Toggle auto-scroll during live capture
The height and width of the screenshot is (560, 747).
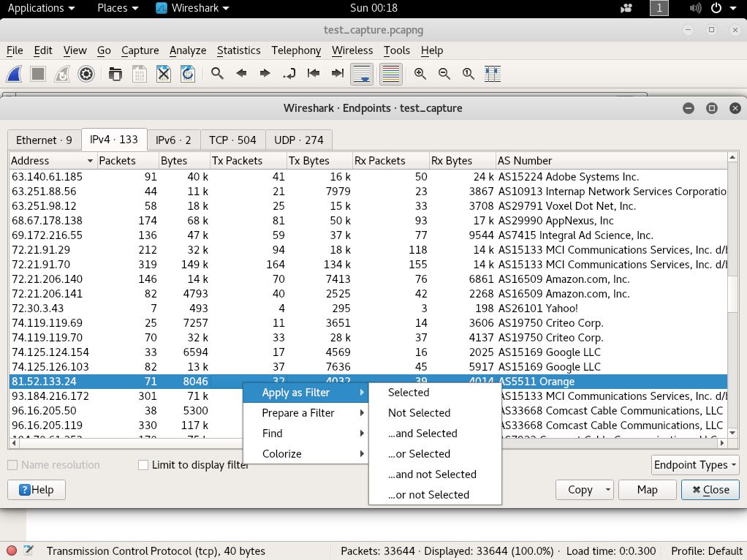click(x=362, y=74)
